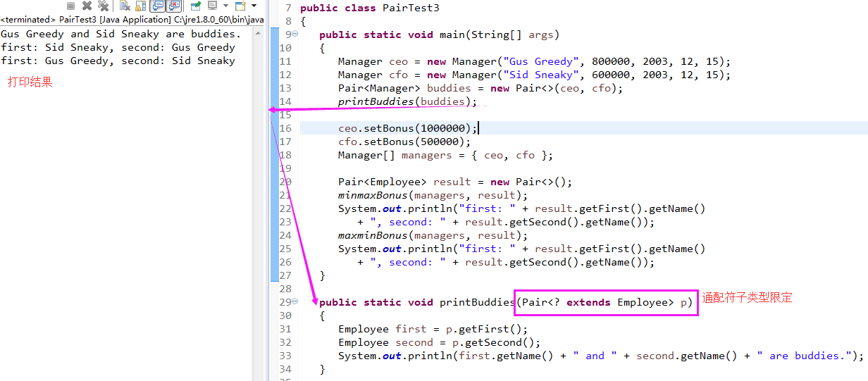Screen dimensions: 868x381
Task: Click 'Manager[] managers = { ceo, cfo };' line
Action: coord(446,155)
